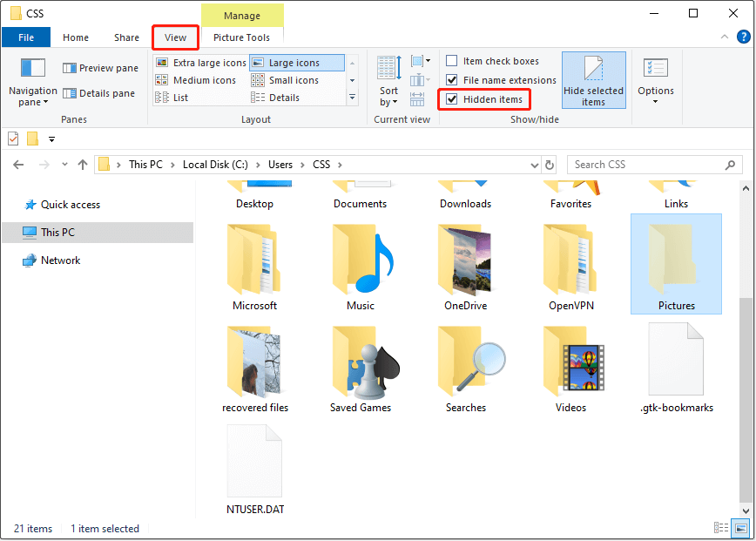Expand the address bar previous locations dropdown

click(x=534, y=164)
